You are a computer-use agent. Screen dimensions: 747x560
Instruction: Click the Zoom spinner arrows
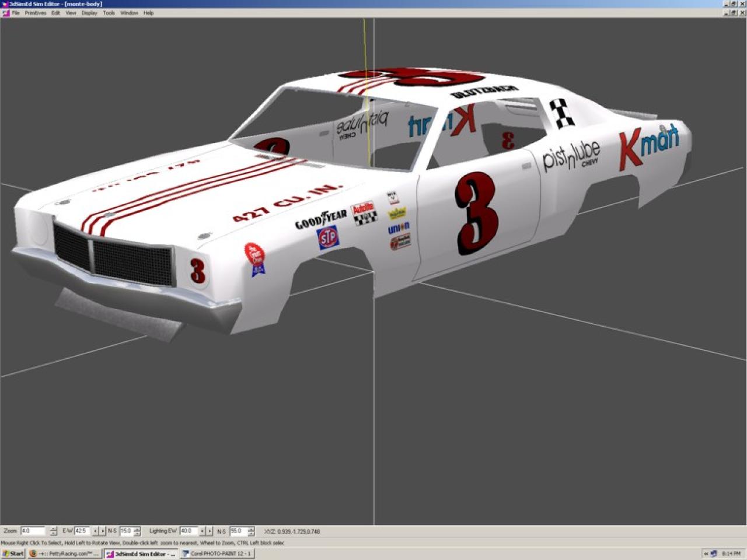[x=54, y=531]
